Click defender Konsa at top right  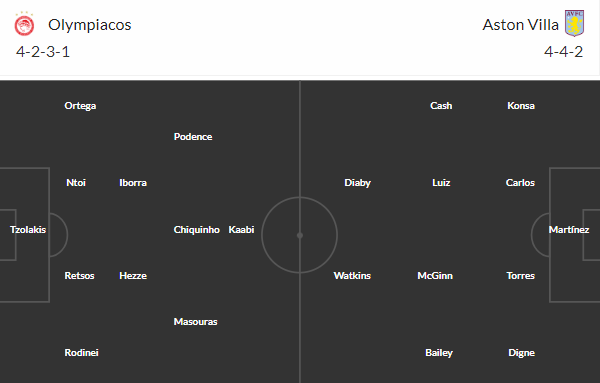[521, 106]
